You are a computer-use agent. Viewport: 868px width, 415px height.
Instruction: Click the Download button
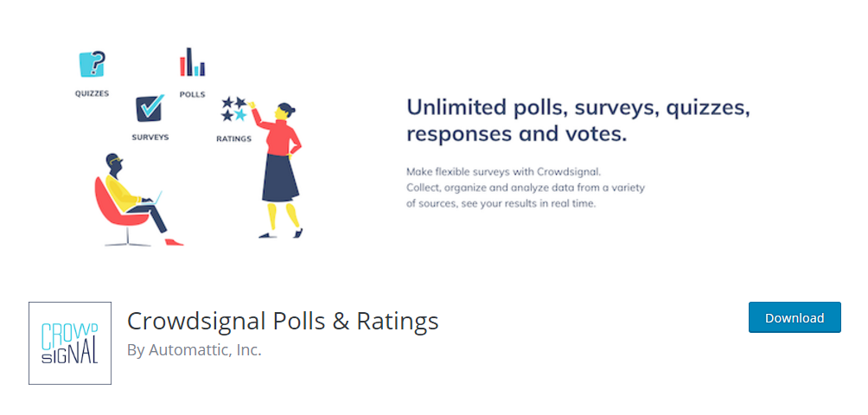tap(795, 317)
